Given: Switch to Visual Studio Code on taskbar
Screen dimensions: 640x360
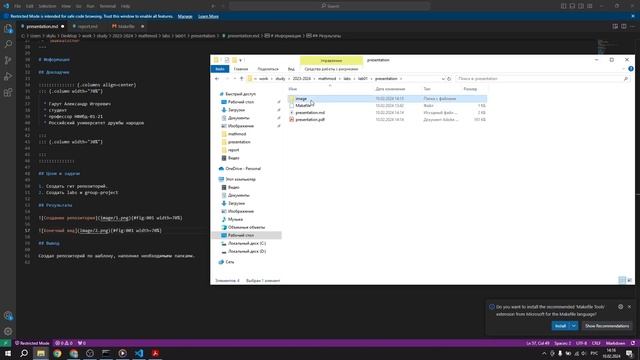Looking at the screenshot, I should click(139, 353).
